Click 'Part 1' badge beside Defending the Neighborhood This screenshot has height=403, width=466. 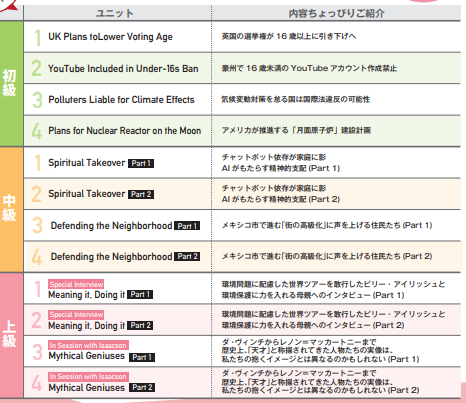coord(187,226)
